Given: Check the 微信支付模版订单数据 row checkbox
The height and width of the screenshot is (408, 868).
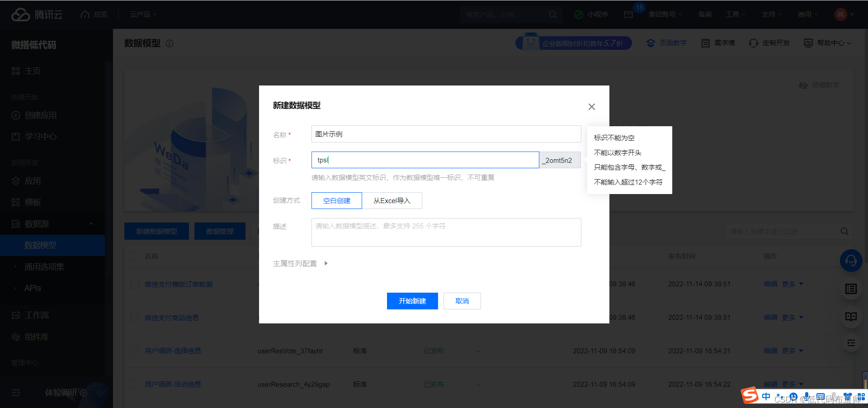Looking at the screenshot, I should (135, 285).
